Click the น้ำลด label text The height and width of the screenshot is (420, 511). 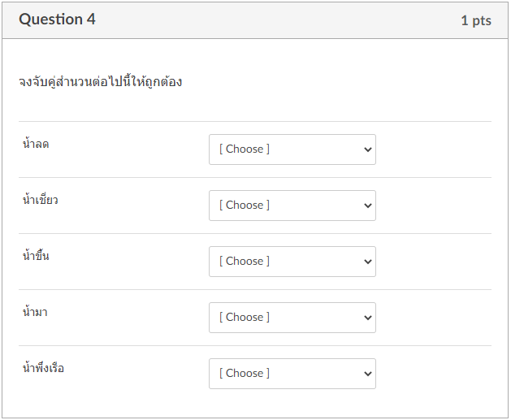36,144
